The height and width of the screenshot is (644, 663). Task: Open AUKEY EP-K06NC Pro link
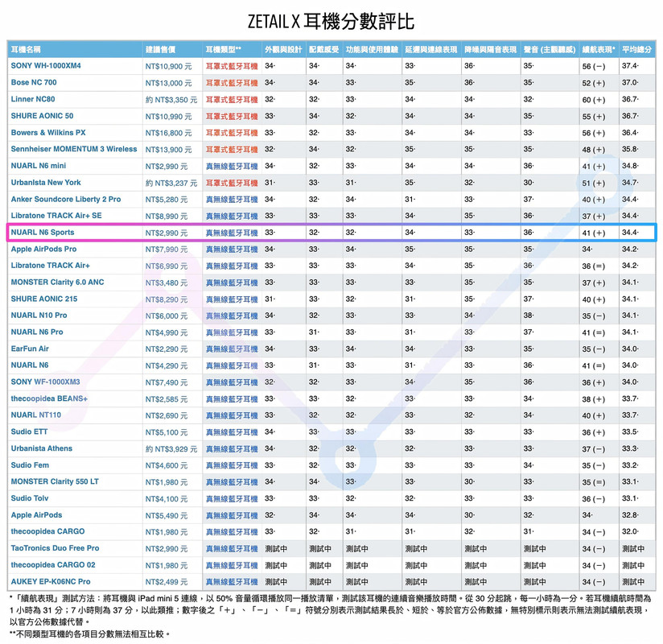pos(51,581)
